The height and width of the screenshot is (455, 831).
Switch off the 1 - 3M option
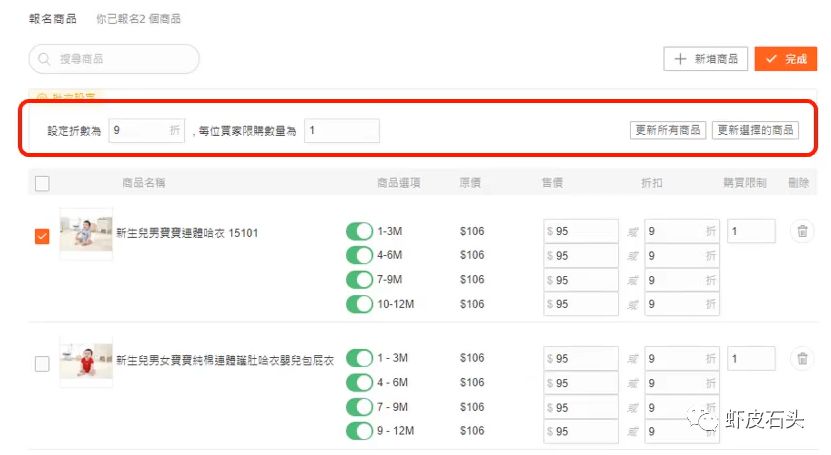click(359, 358)
